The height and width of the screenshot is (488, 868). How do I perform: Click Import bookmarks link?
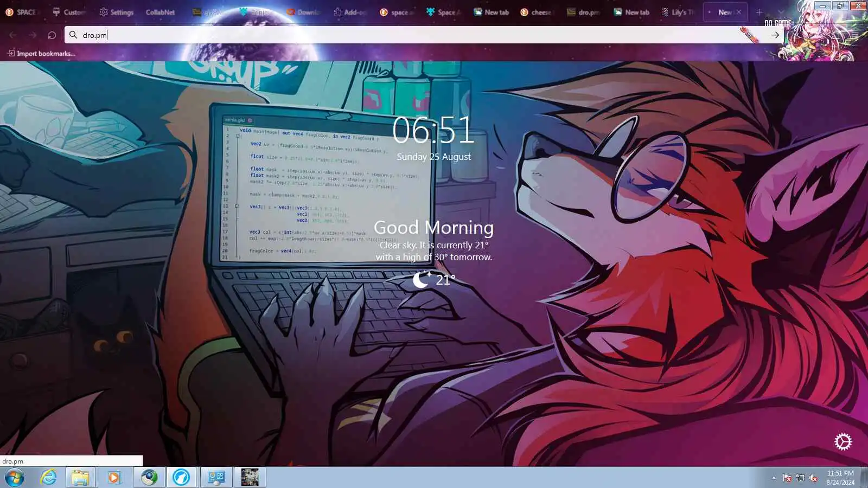coord(41,53)
